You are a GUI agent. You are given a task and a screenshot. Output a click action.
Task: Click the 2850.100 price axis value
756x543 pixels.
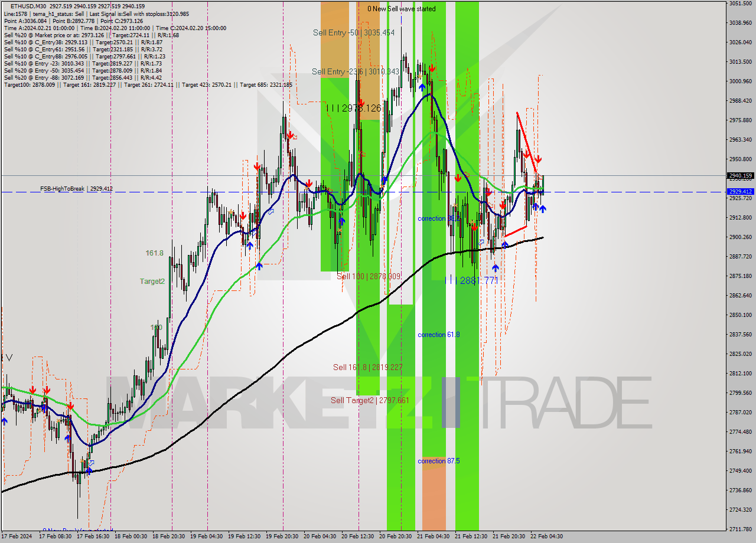(740, 315)
